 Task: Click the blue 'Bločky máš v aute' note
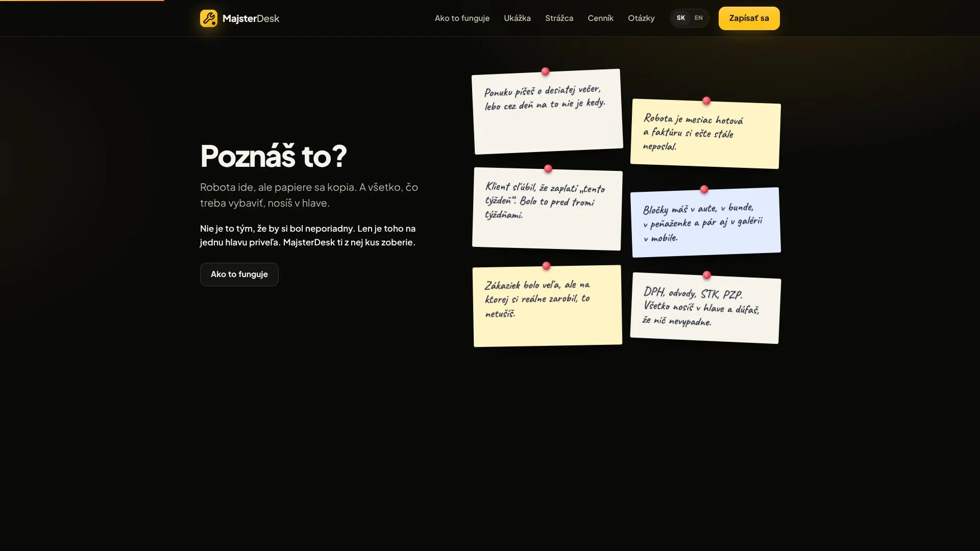pos(705,222)
